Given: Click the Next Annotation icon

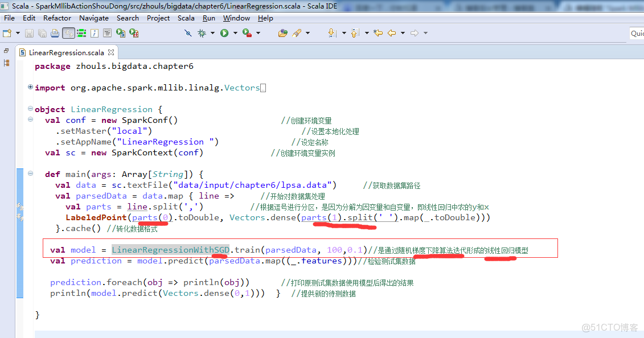Looking at the screenshot, I should click(333, 33).
